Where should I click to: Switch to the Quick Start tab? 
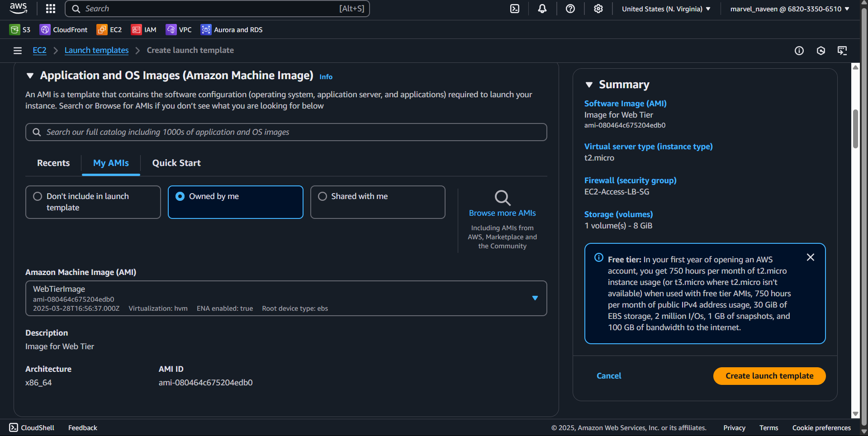click(x=176, y=163)
